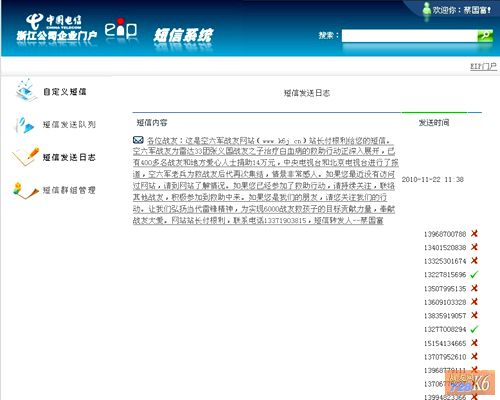Click the 短信系统 header title
Screen dimensions: 500x400
tap(183, 35)
